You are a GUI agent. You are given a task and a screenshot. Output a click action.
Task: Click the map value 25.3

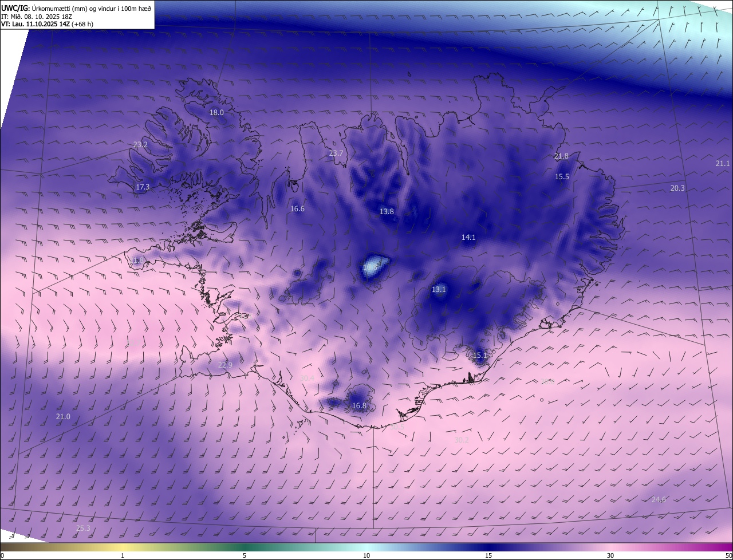[83, 529]
